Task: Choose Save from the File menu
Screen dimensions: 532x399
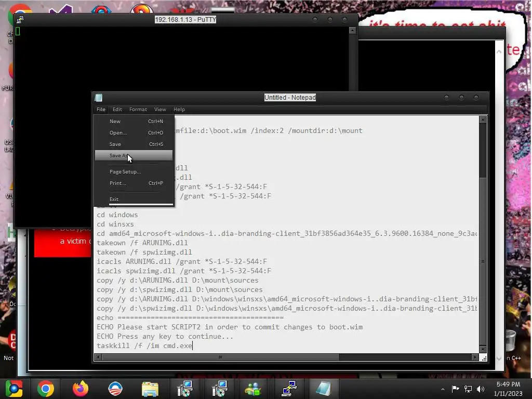Action: (x=134, y=144)
